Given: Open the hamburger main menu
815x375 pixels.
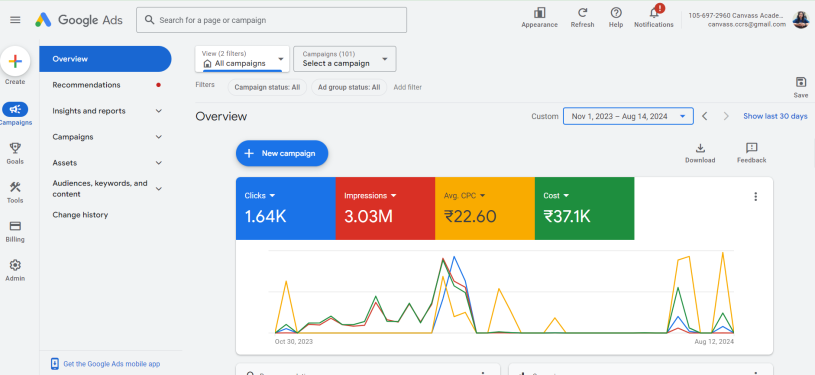Looking at the screenshot, I should (15, 20).
